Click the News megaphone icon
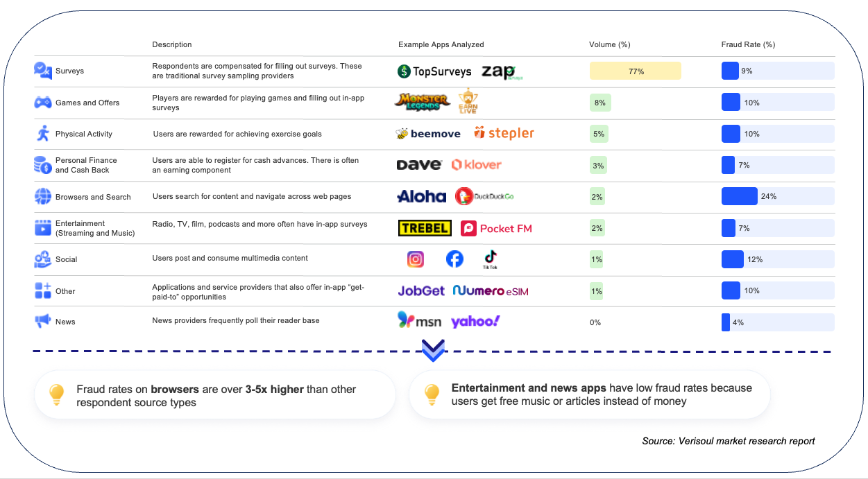 pyautogui.click(x=42, y=322)
